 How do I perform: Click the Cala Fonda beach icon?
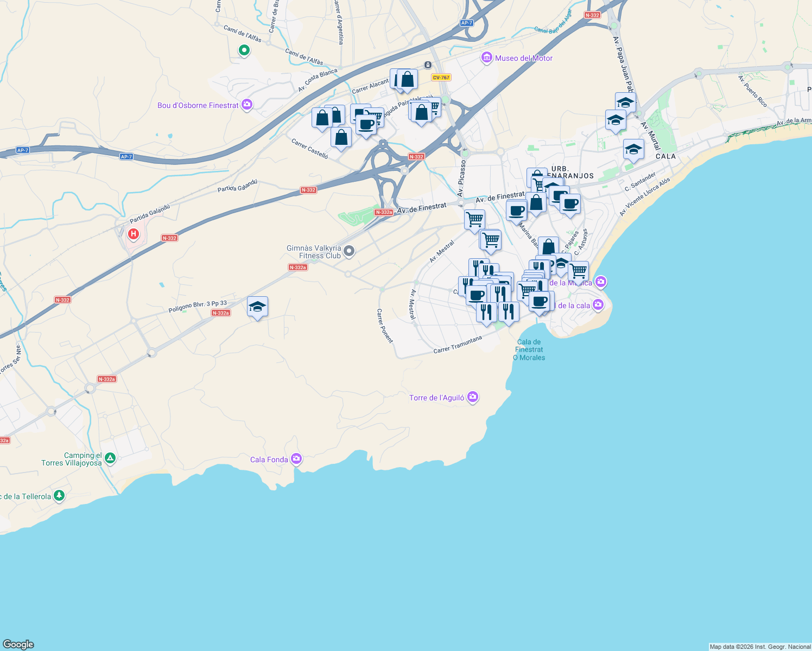pyautogui.click(x=296, y=458)
